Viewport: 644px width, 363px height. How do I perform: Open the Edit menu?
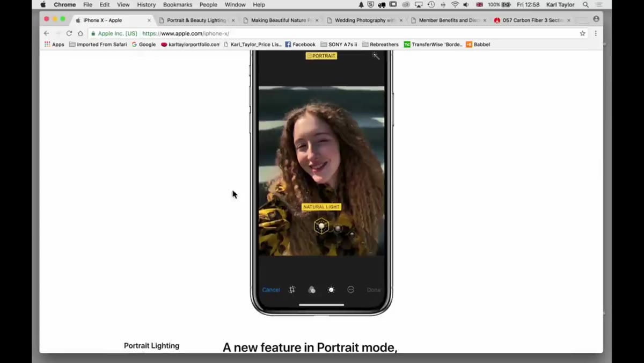(x=105, y=5)
